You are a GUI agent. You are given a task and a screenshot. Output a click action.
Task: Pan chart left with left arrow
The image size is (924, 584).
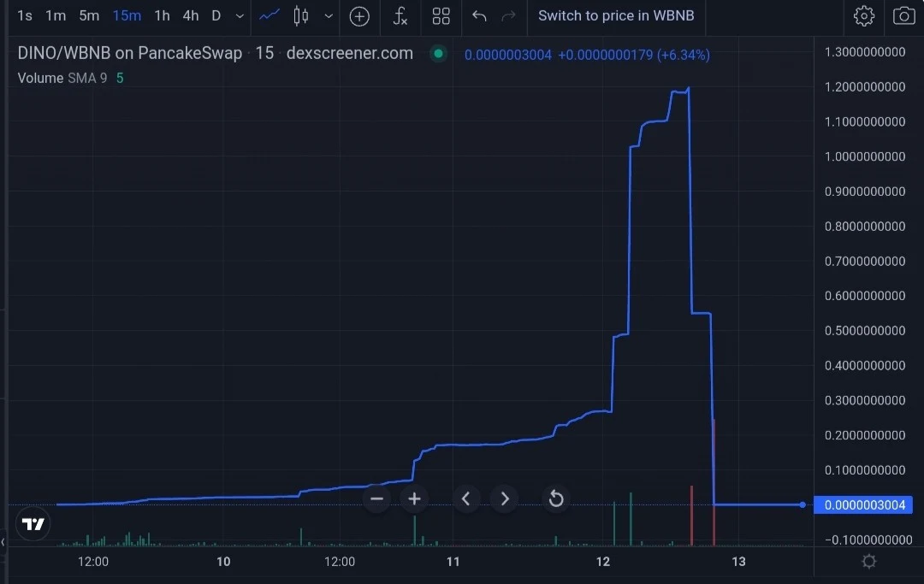point(465,498)
